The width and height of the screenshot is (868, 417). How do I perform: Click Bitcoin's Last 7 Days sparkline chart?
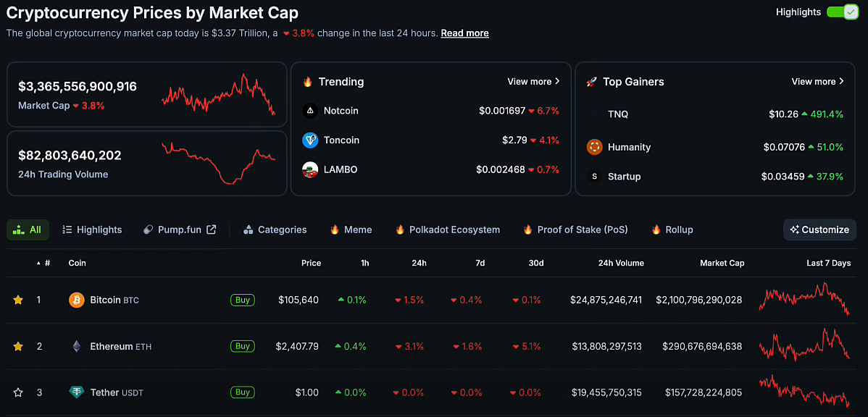(x=803, y=299)
